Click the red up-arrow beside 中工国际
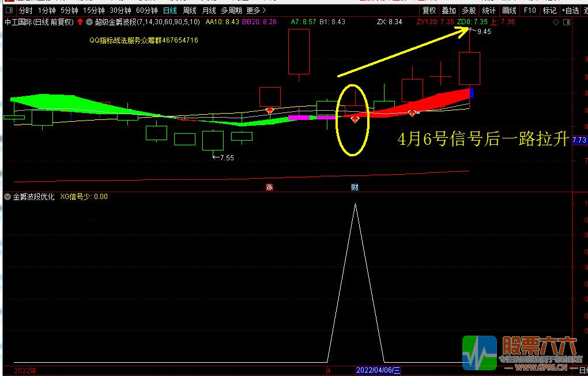The width and height of the screenshot is (588, 376). [x=80, y=22]
